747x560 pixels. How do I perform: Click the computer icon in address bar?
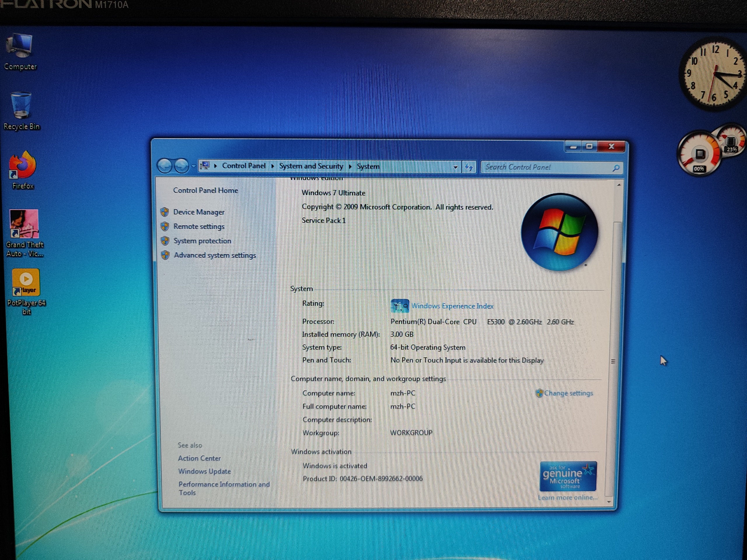point(205,165)
